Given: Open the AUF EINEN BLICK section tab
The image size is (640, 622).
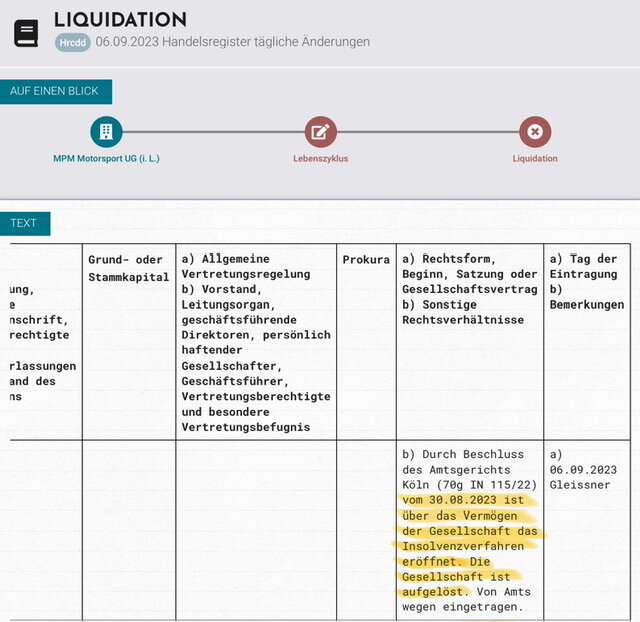Looking at the screenshot, I should click(55, 91).
